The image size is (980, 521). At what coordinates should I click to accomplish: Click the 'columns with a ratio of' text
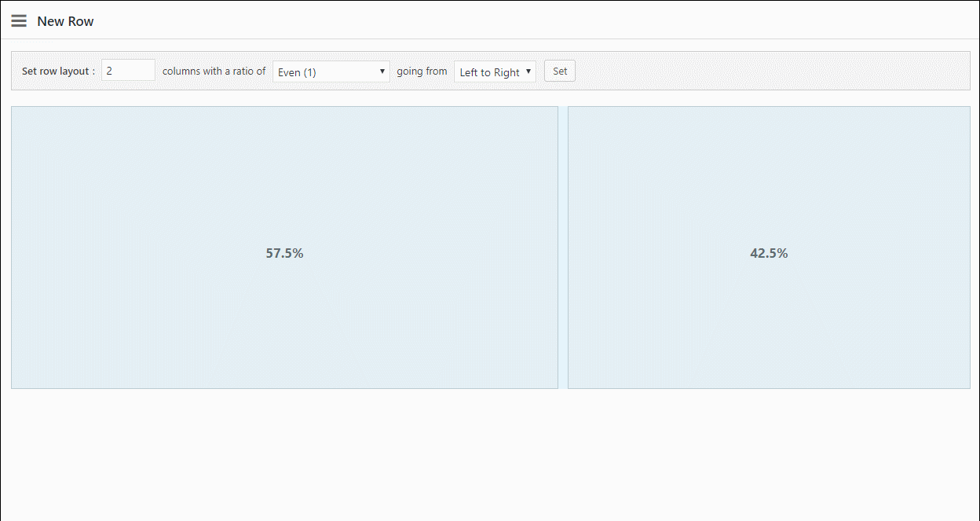point(214,71)
